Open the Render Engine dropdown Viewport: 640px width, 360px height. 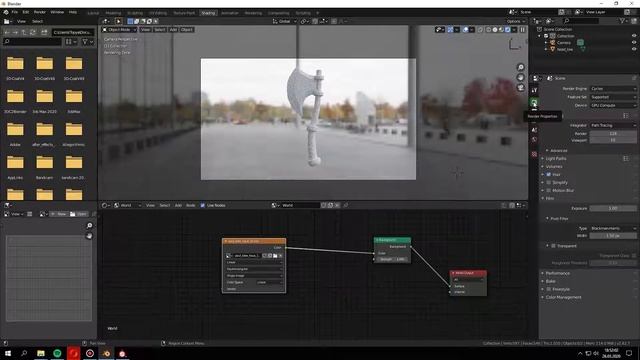tap(613, 89)
